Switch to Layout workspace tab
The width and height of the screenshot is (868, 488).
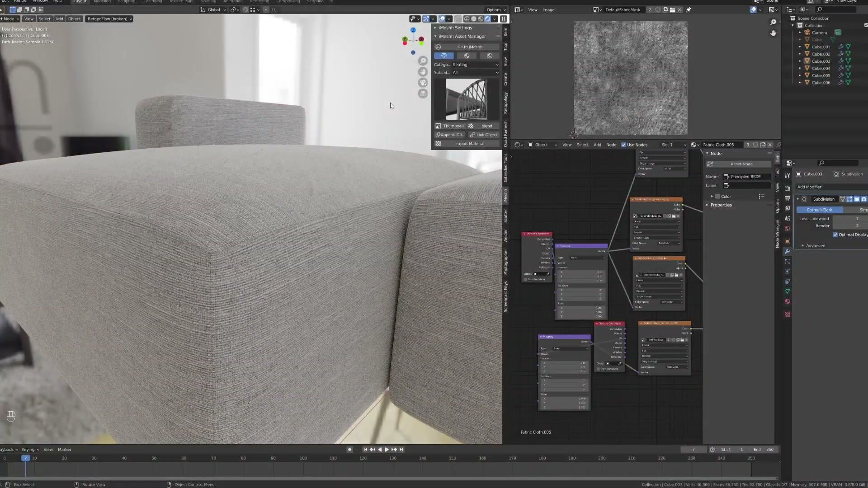click(x=80, y=1)
